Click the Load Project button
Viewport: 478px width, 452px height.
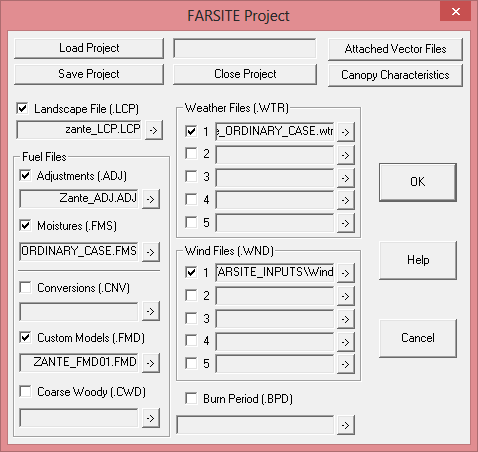point(89,48)
